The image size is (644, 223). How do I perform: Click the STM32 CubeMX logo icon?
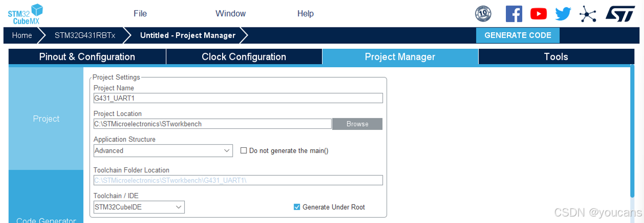(25, 14)
